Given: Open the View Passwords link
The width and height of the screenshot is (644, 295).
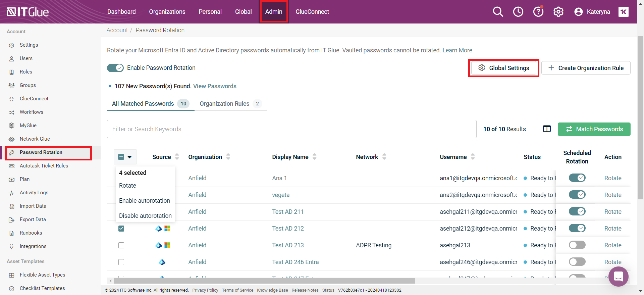Looking at the screenshot, I should point(215,86).
